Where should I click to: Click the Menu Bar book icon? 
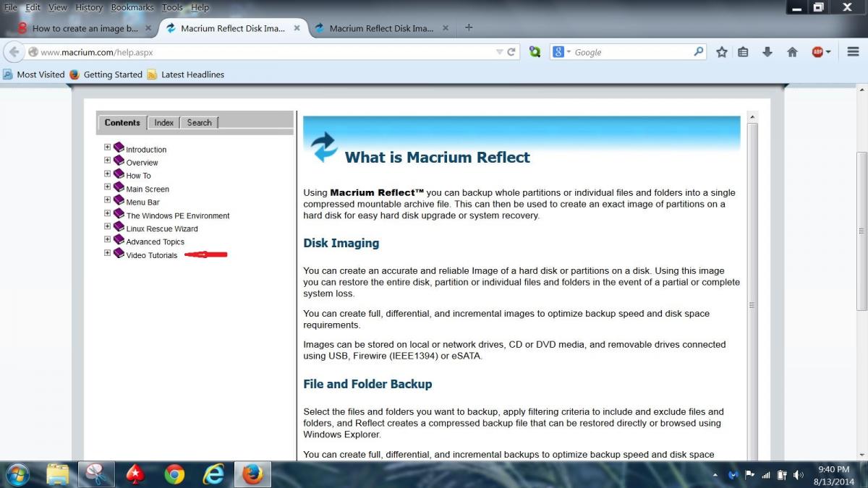(x=119, y=200)
